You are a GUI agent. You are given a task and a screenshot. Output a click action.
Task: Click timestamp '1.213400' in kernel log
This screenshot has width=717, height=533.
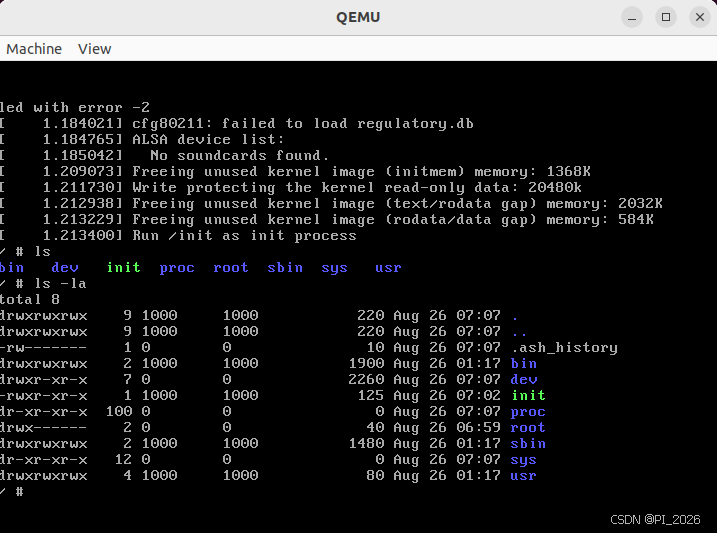tap(79, 235)
